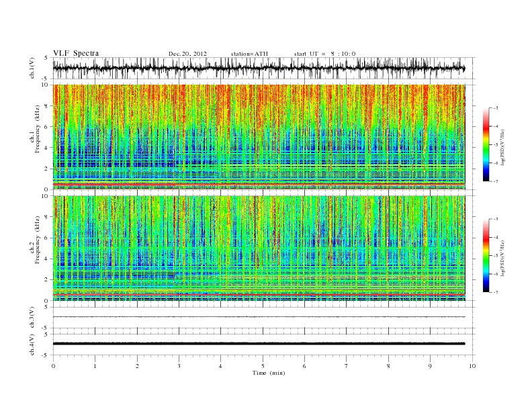Click the ch.2 'Frequency (kHz)' axis label
The image size is (532, 411).
point(37,240)
